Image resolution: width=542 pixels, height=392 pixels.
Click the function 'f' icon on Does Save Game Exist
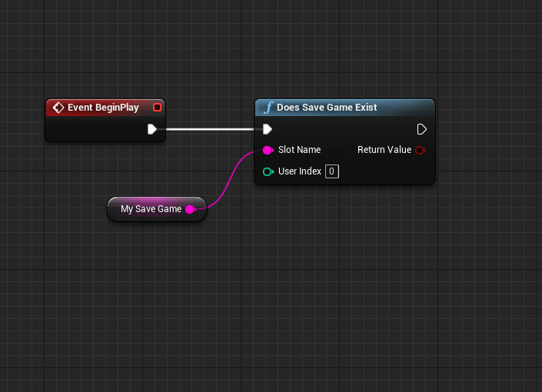tap(268, 108)
